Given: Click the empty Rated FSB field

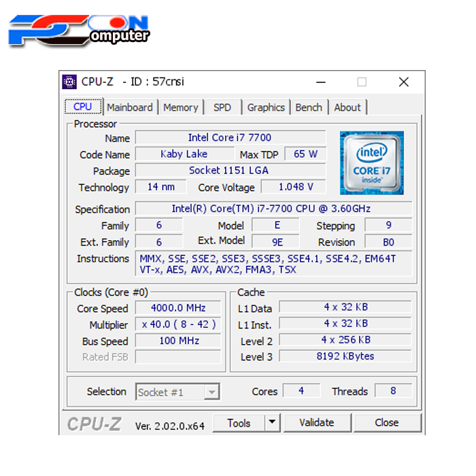Looking at the screenshot, I should point(178,357).
